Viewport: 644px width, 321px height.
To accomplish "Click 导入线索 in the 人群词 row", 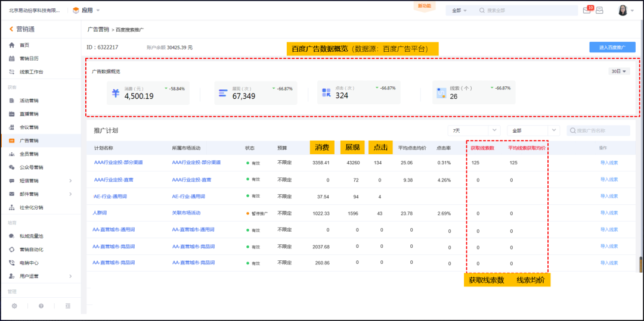I will [609, 213].
